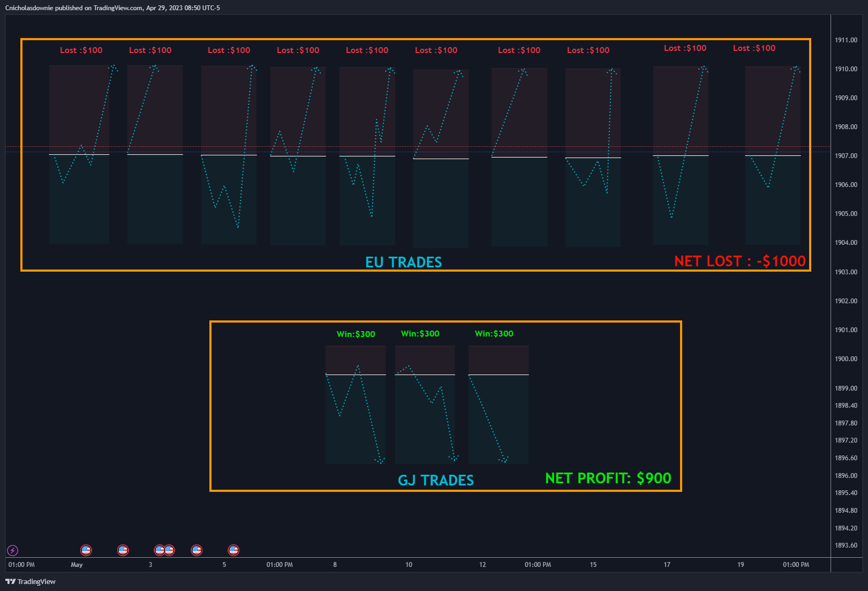Click the rightmost Win:$300 label
The image size is (868, 591).
(494, 333)
